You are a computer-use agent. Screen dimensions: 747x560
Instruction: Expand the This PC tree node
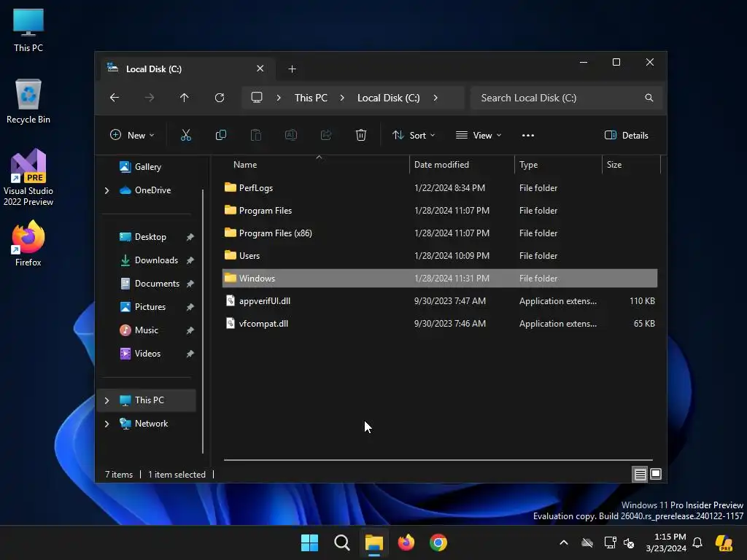pos(107,400)
